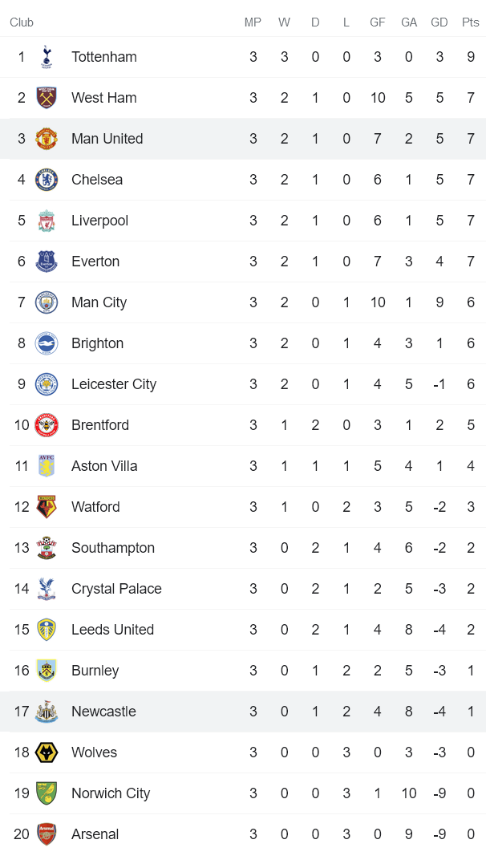Open the Watford team link

coord(95,507)
